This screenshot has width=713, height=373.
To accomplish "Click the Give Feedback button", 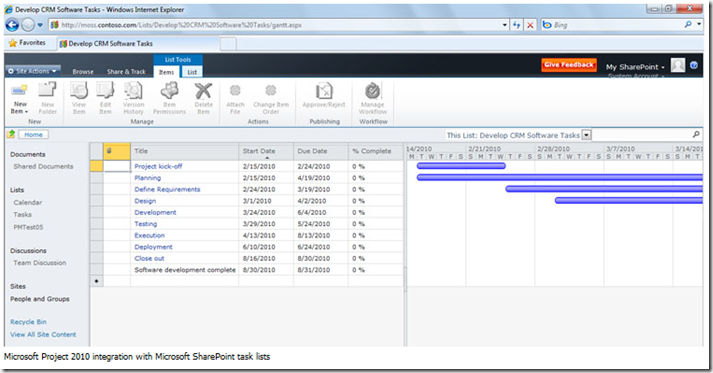I will click(569, 65).
